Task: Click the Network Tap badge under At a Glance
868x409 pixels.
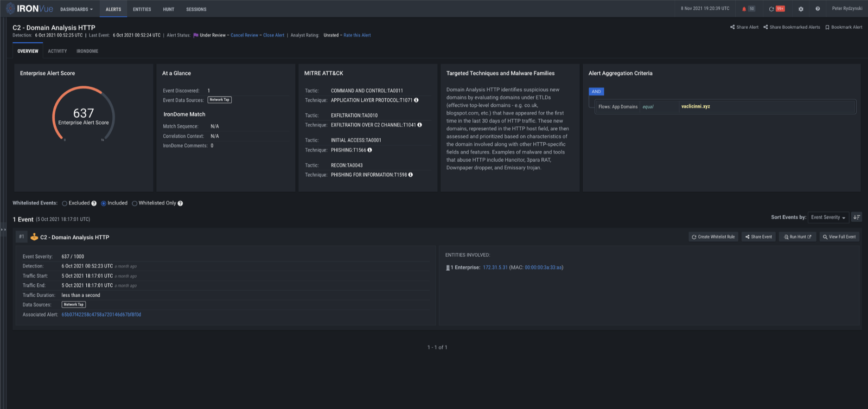Action: (x=220, y=100)
